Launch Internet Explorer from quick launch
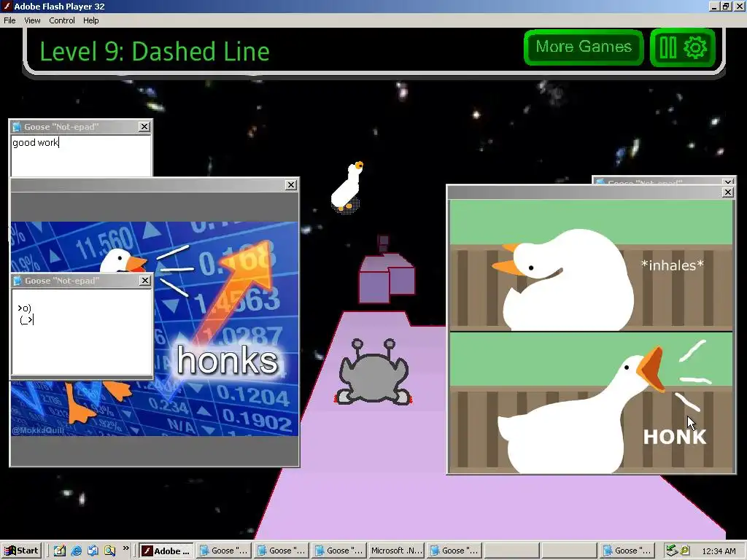The height and width of the screenshot is (560, 747). point(76,551)
